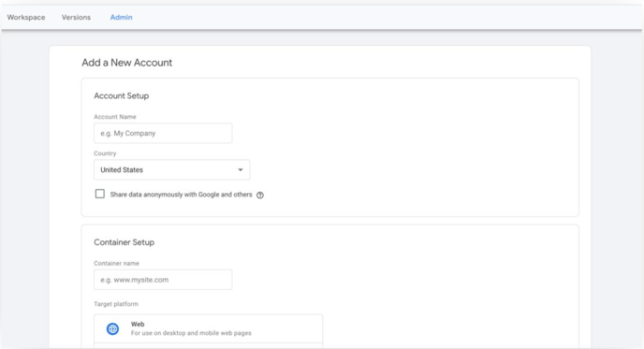
Task: Focus the Container name input field
Action: coord(163,280)
